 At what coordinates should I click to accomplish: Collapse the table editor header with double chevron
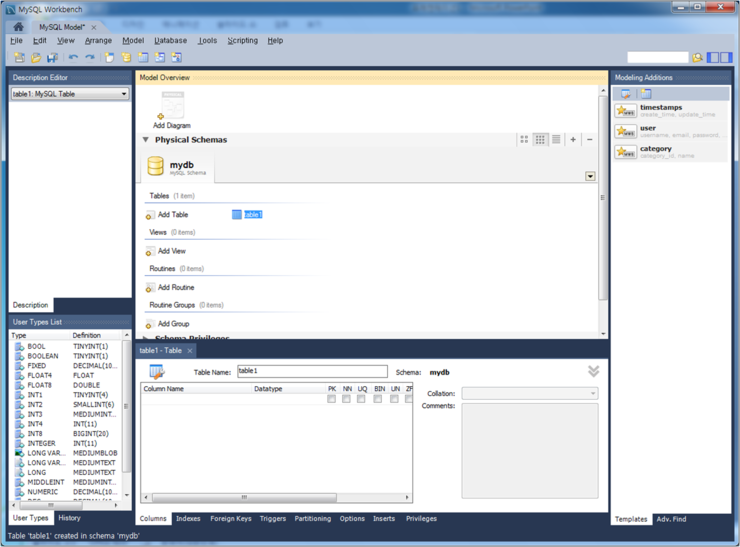tap(593, 371)
